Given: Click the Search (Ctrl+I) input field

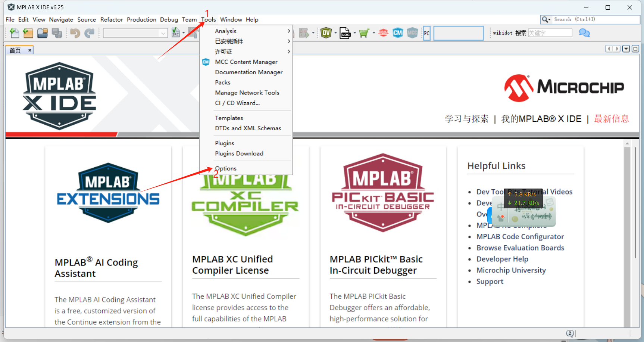Looking at the screenshot, I should [x=595, y=19].
